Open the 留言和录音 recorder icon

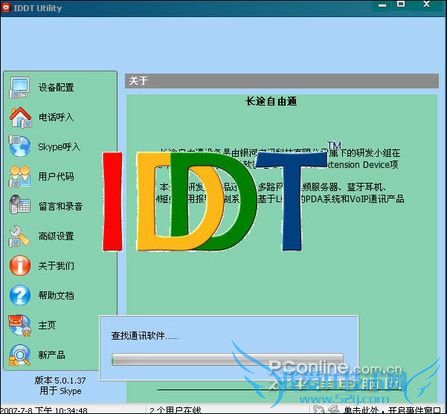(x=20, y=205)
